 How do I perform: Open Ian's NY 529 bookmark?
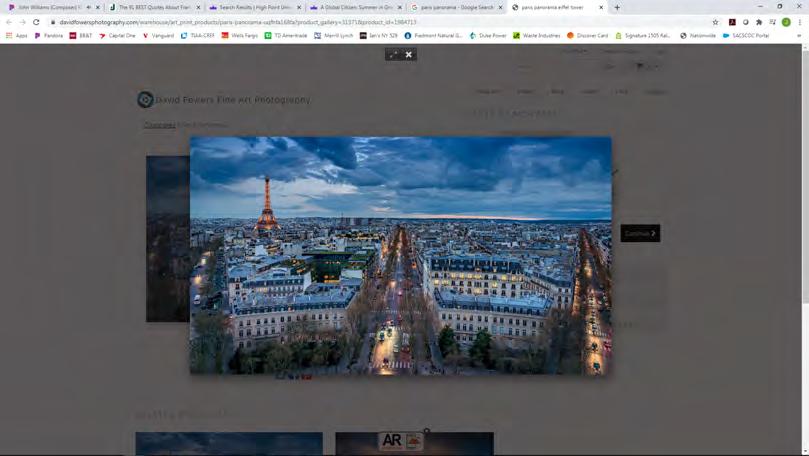[379, 36]
